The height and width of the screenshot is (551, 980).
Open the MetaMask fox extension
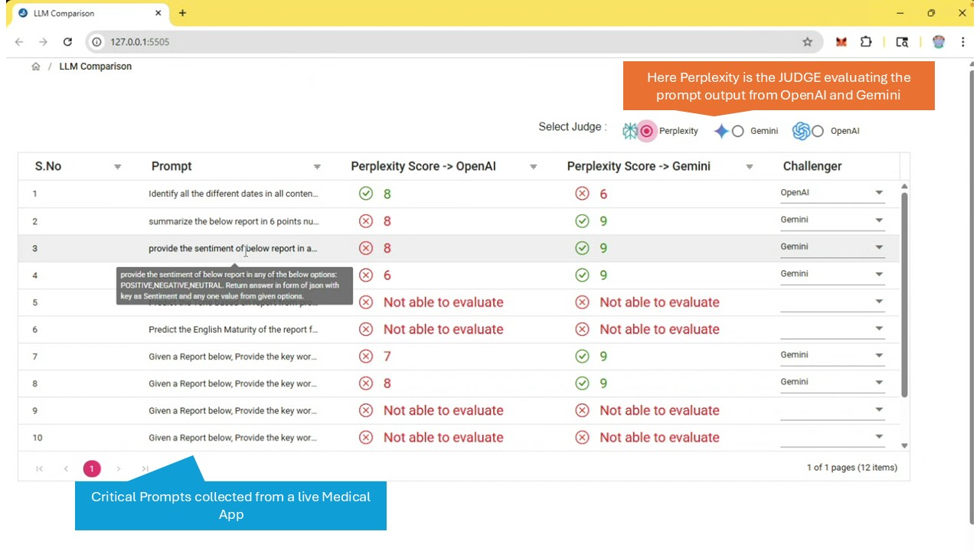click(841, 42)
